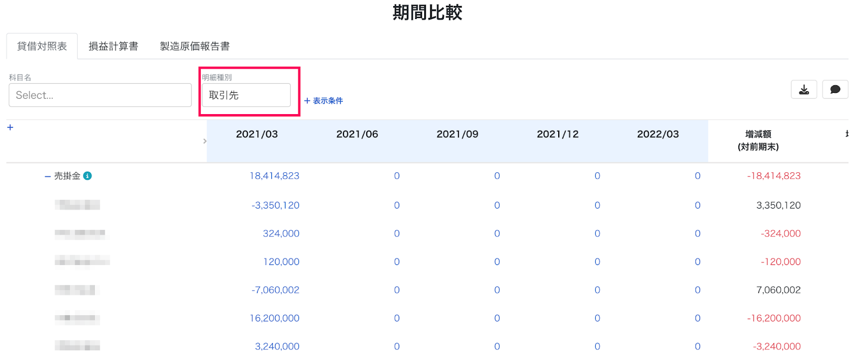Click the 2021/03 column header
The height and width of the screenshot is (358, 868).
click(x=257, y=134)
